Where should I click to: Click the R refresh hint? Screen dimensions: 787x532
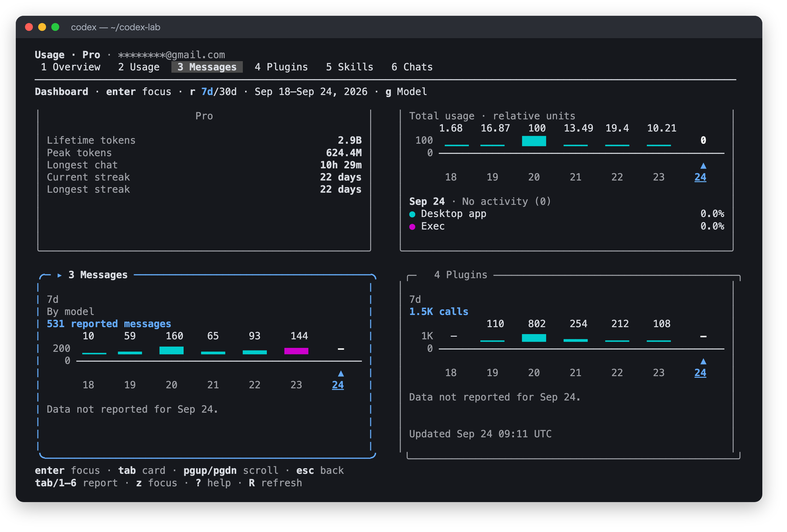pyautogui.click(x=275, y=483)
